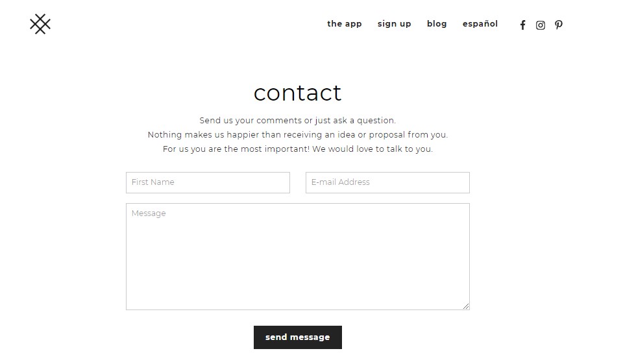Click "For us you are the most important!"
This screenshot has height=364, width=623.
tap(236, 149)
